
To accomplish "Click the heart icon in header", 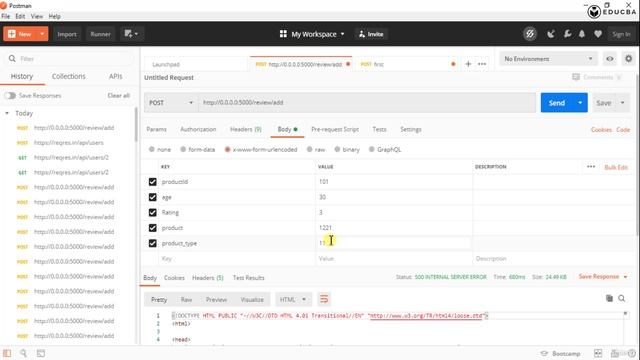I will coord(598,34).
